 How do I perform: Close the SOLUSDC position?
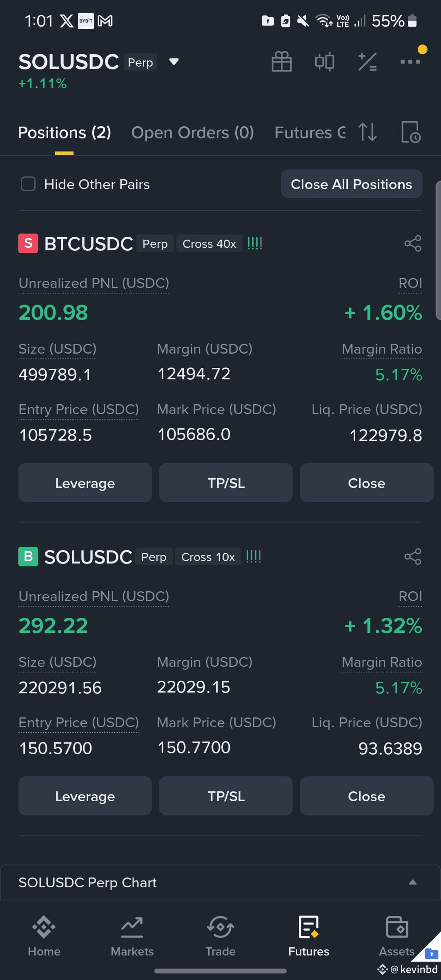coord(367,796)
